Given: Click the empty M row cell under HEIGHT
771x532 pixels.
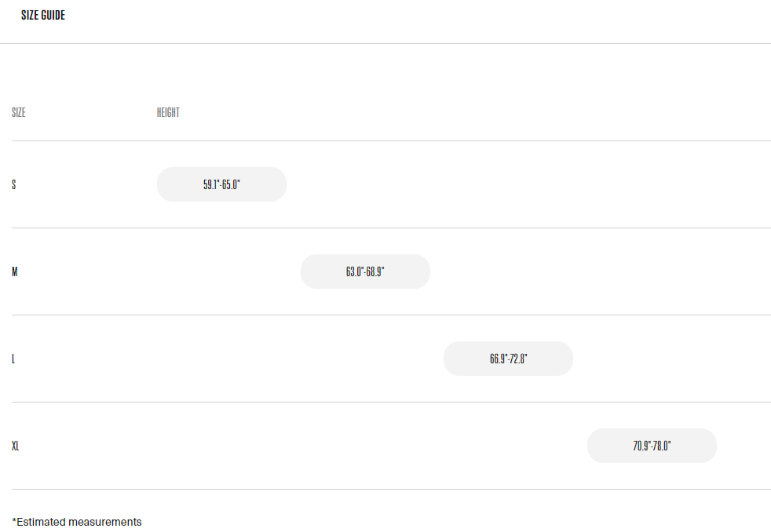Looking at the screenshot, I should (221, 272).
